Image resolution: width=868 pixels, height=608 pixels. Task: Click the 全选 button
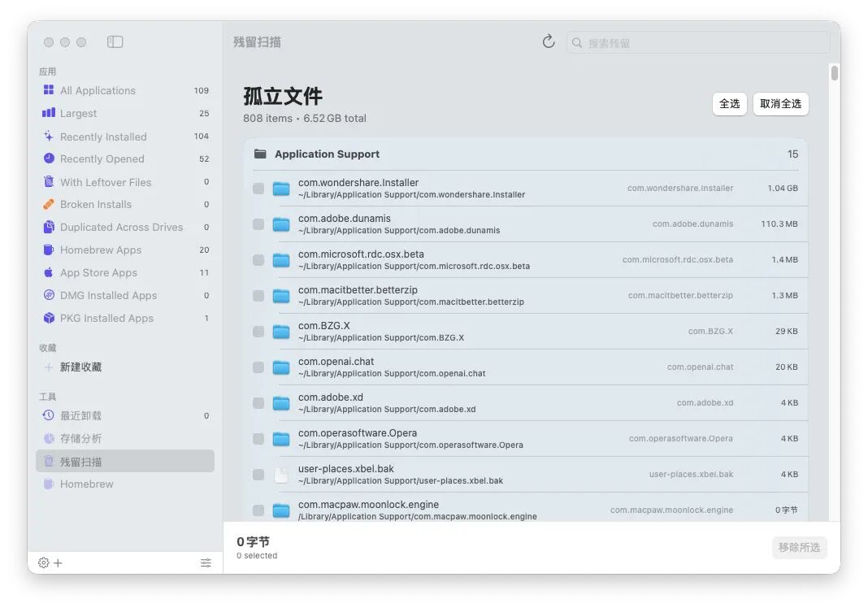[730, 103]
